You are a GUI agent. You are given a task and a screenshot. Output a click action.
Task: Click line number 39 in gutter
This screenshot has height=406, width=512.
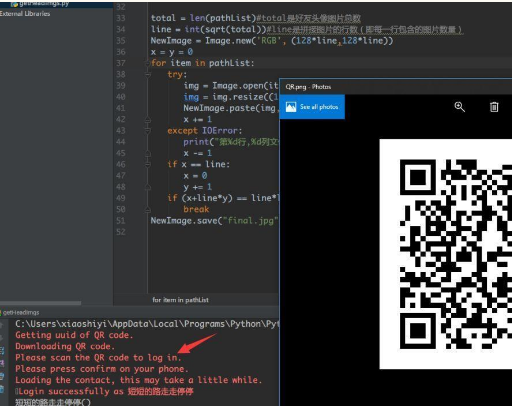pos(121,86)
